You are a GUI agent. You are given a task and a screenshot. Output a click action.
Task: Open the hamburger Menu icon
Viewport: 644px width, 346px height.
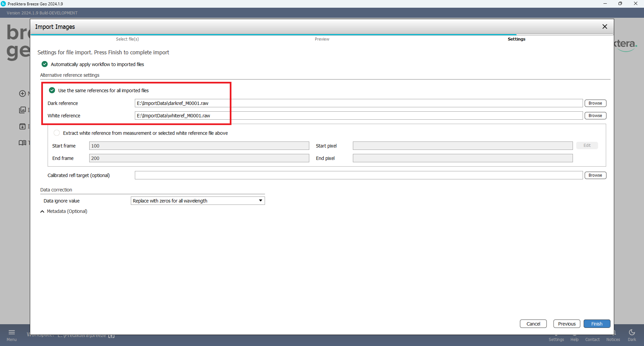[12, 332]
